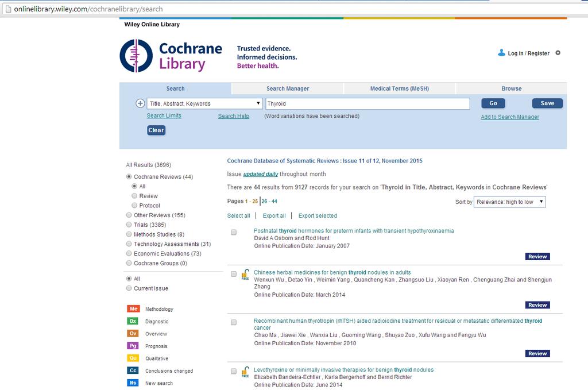
Task: Open the Title, Abstract, Keywords dropdown
Action: coord(204,103)
